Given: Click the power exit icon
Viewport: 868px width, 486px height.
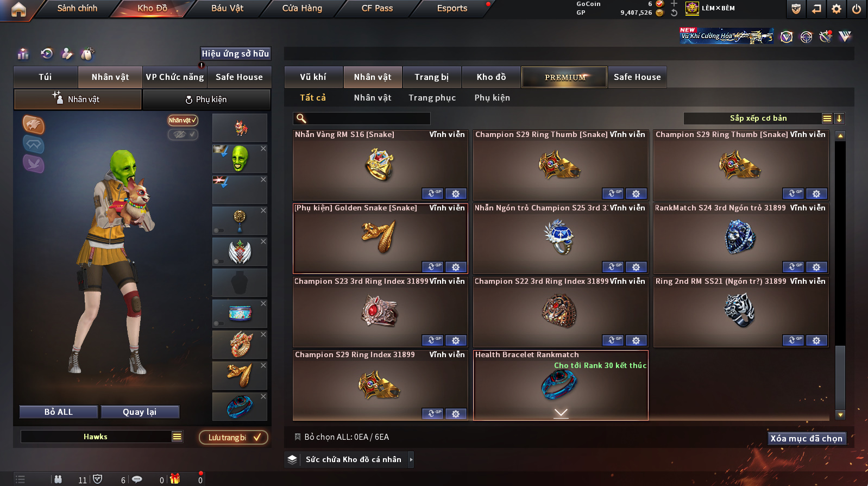Looking at the screenshot, I should pyautogui.click(x=857, y=9).
